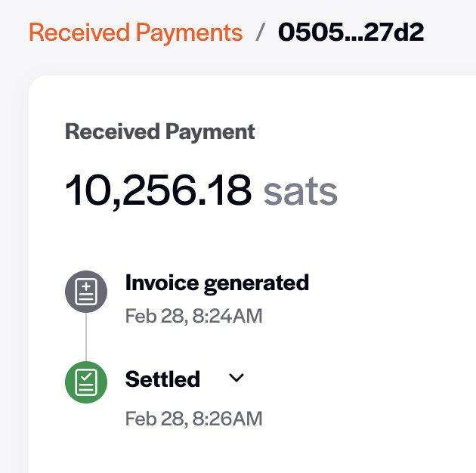The height and width of the screenshot is (473, 476).
Task: Click the green Settled checkmark icon
Action: point(85,382)
